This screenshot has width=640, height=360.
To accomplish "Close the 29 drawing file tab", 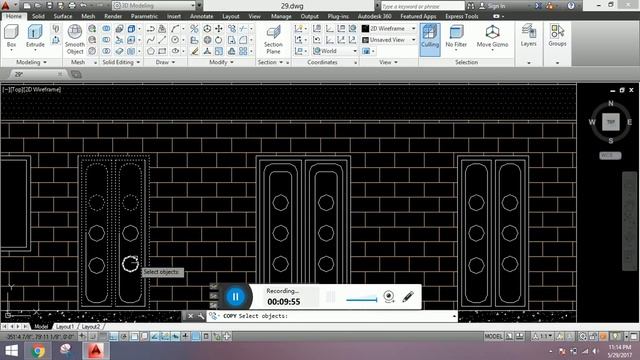I will (x=60, y=74).
